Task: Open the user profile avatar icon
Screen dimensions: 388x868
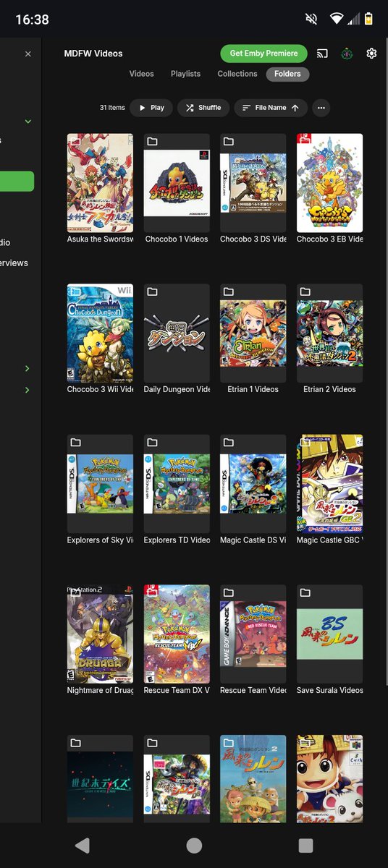Action: point(347,54)
